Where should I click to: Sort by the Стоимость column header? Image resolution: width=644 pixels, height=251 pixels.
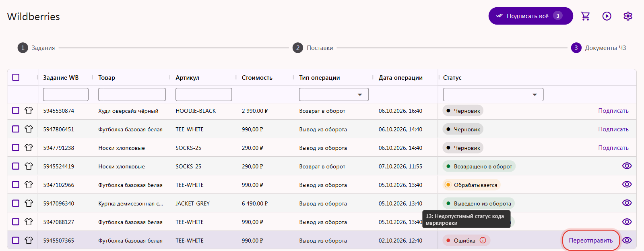(257, 78)
